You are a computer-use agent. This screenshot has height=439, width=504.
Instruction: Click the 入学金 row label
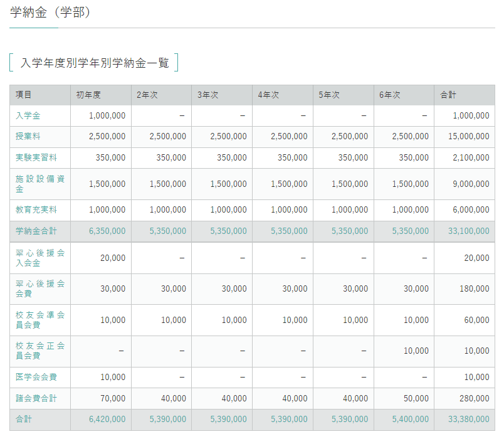(28, 115)
